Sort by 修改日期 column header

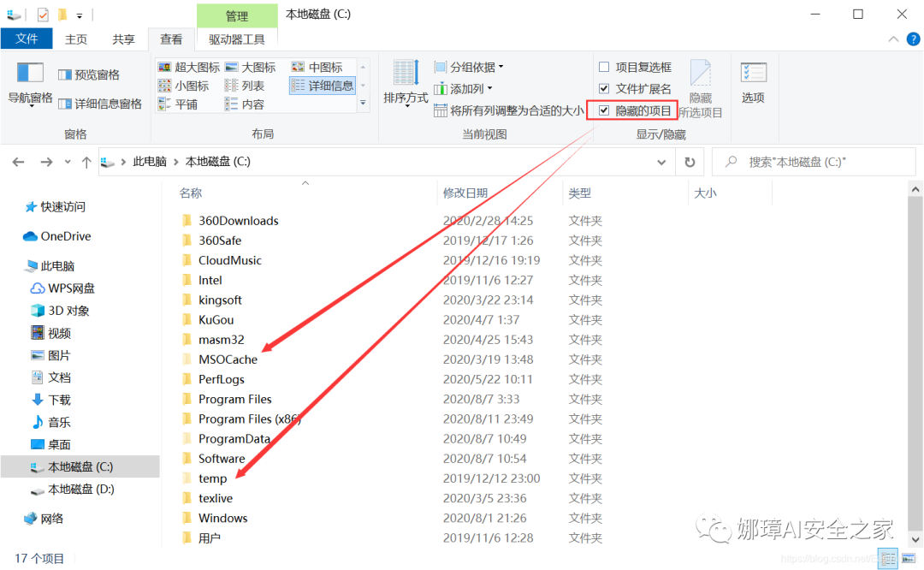(465, 193)
